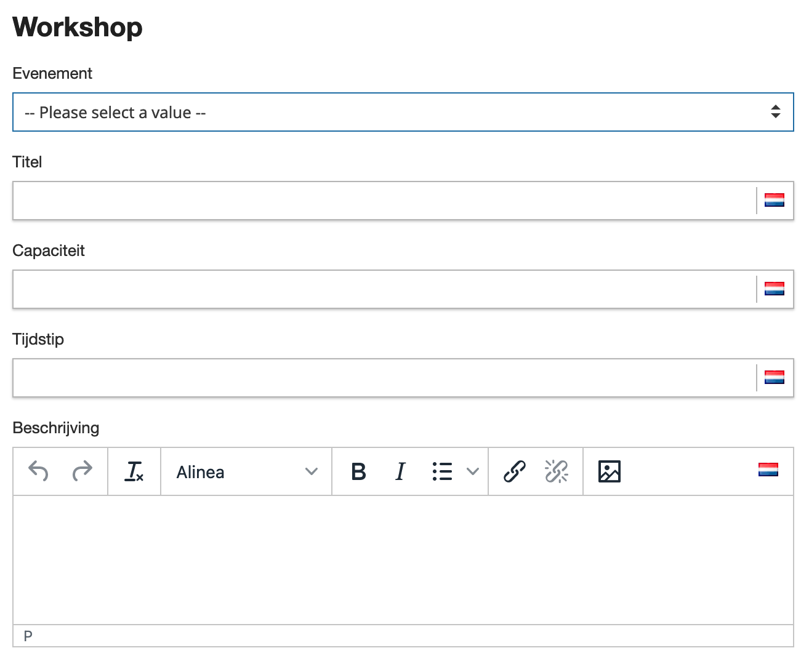Image resolution: width=809 pixels, height=672 pixels.
Task: Click the P element path indicator below the editor
Action: pos(28,636)
